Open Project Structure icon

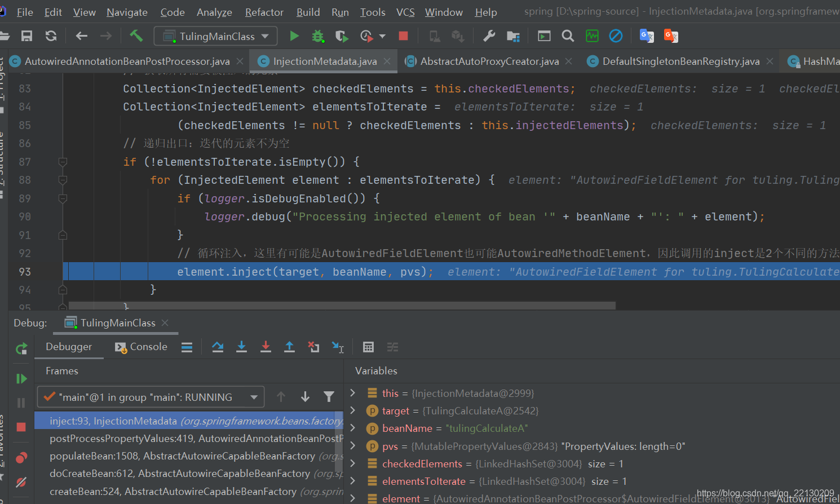pyautogui.click(x=513, y=36)
